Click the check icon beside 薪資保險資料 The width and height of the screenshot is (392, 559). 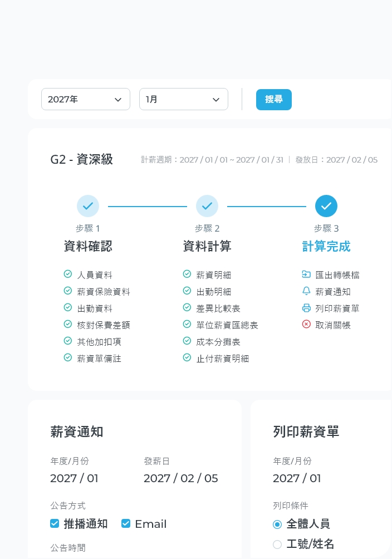[68, 291]
